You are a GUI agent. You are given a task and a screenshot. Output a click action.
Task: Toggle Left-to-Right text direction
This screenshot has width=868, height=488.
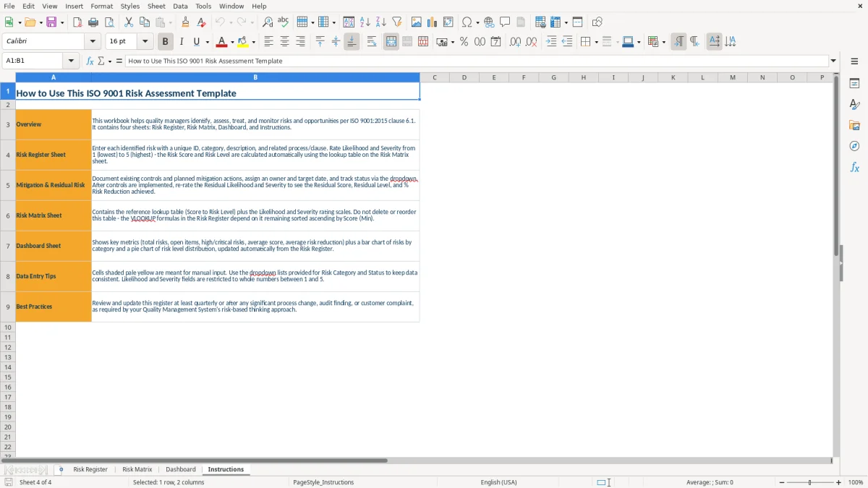click(x=678, y=42)
